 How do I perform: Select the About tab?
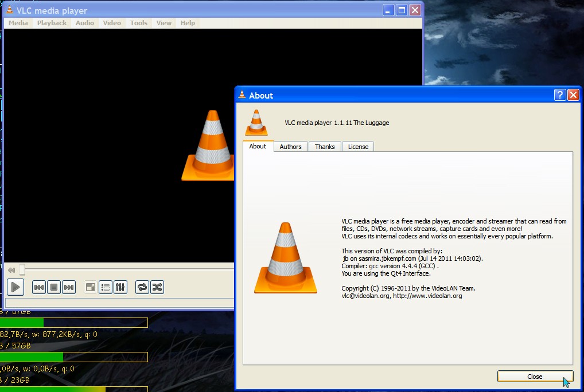click(x=258, y=146)
